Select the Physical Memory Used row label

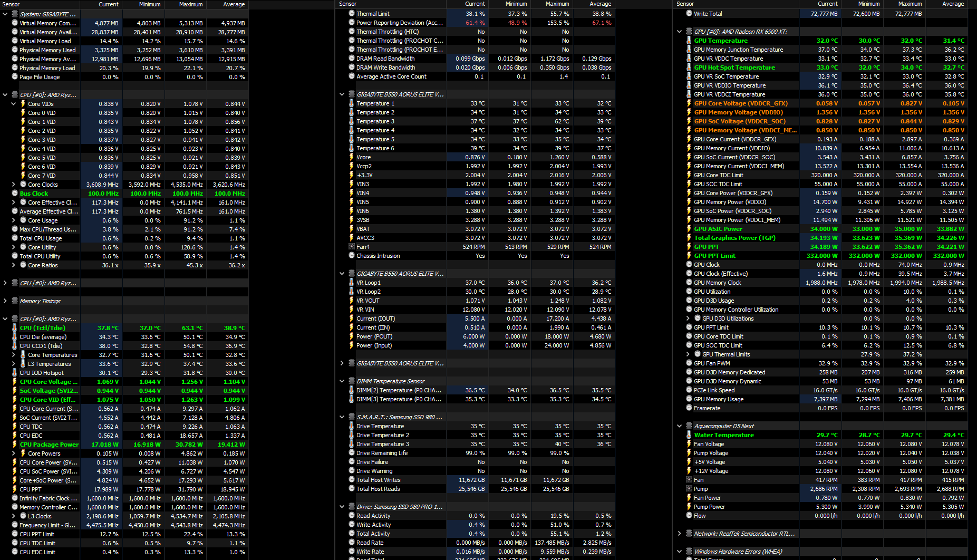(47, 50)
